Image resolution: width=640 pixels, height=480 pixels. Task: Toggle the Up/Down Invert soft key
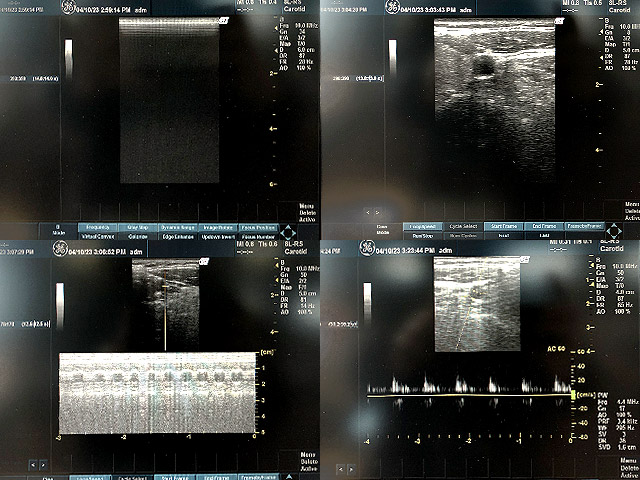point(218,236)
